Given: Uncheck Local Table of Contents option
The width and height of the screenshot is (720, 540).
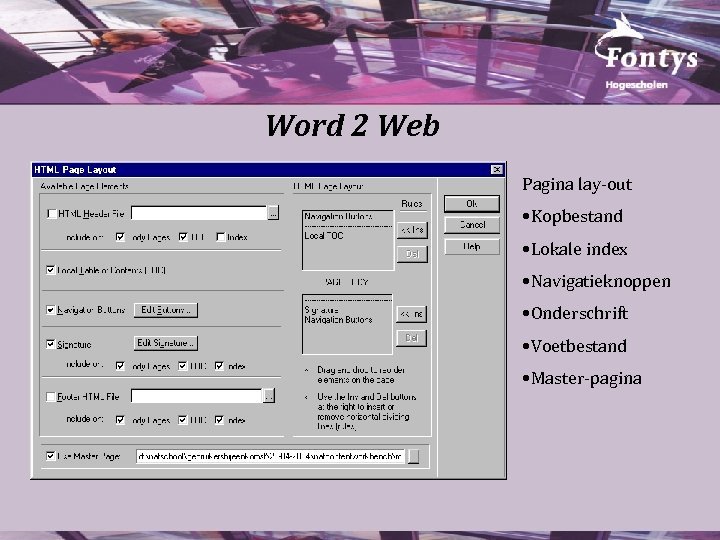Looking at the screenshot, I should [x=51, y=270].
